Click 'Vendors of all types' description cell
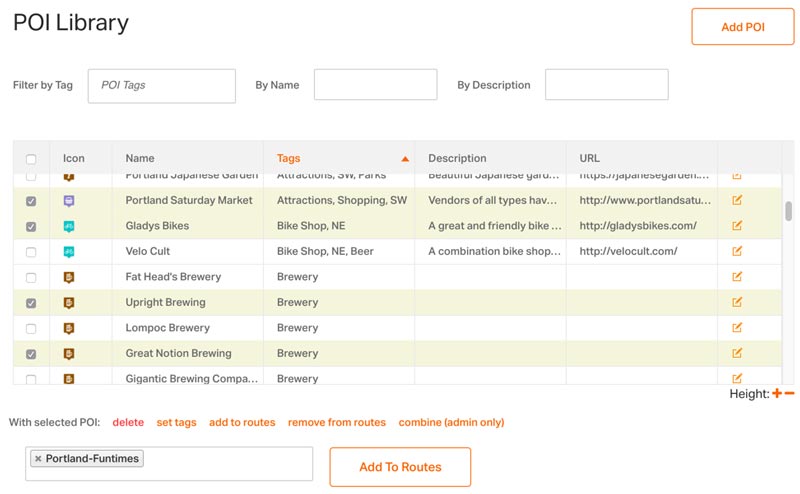This screenshot has width=800, height=494. click(492, 200)
